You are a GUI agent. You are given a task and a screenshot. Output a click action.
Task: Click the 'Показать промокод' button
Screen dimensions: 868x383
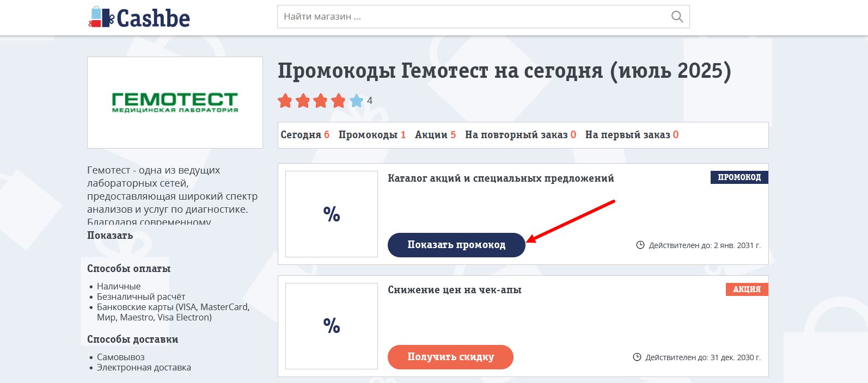456,245
